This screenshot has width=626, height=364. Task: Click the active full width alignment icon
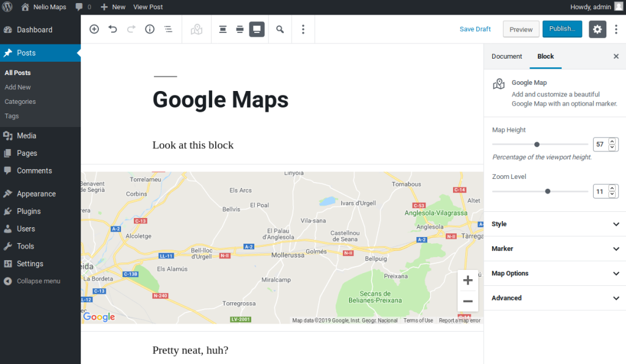point(257,29)
